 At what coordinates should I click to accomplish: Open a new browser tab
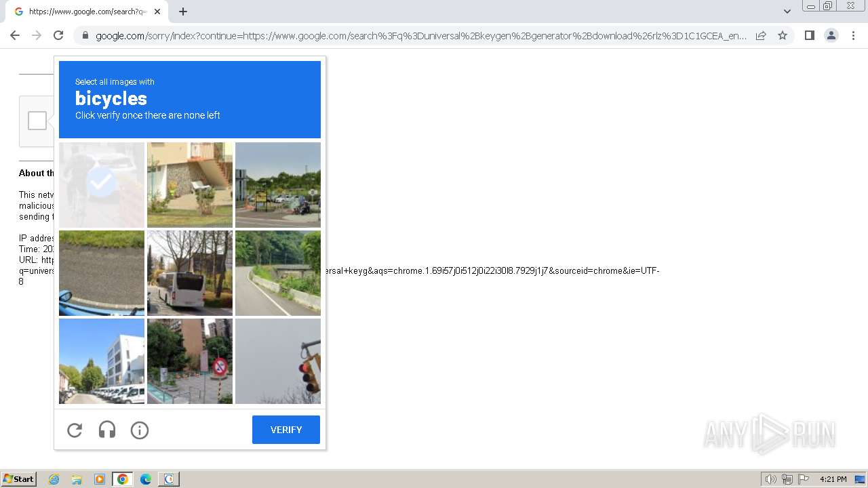pos(183,12)
